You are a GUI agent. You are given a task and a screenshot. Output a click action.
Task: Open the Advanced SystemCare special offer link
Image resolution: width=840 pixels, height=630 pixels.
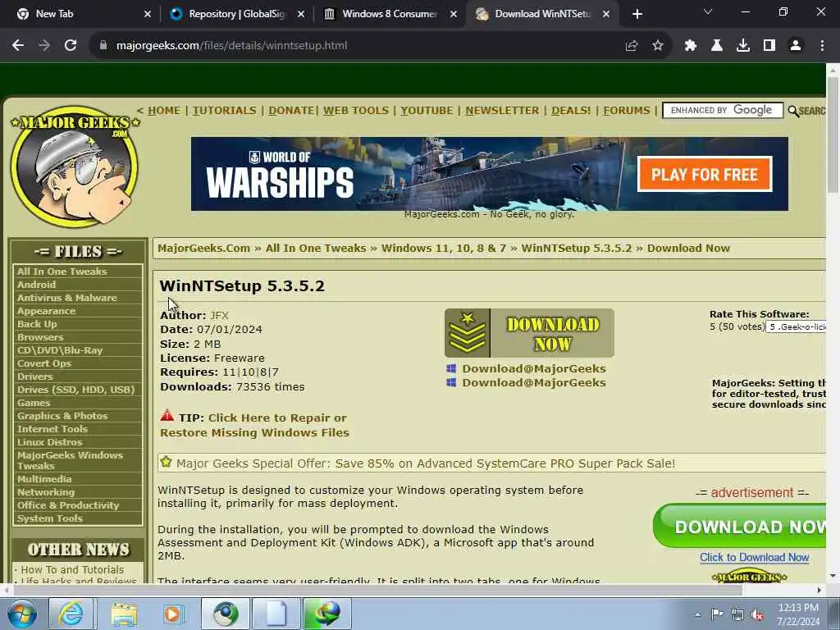(426, 463)
